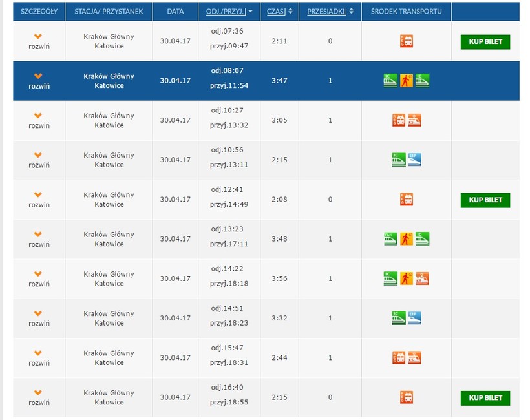Select the 10:56 Kraków Główny Katowice station cell

(x=109, y=160)
